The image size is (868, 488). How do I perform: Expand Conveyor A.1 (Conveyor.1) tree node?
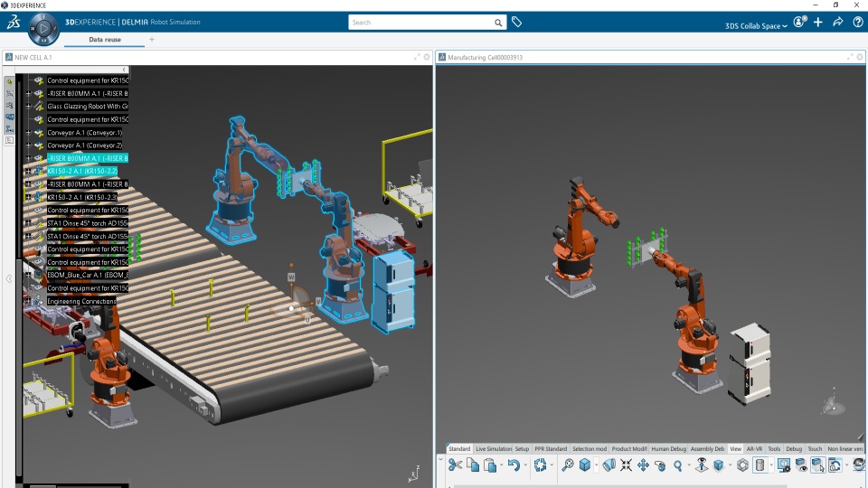pos(28,132)
